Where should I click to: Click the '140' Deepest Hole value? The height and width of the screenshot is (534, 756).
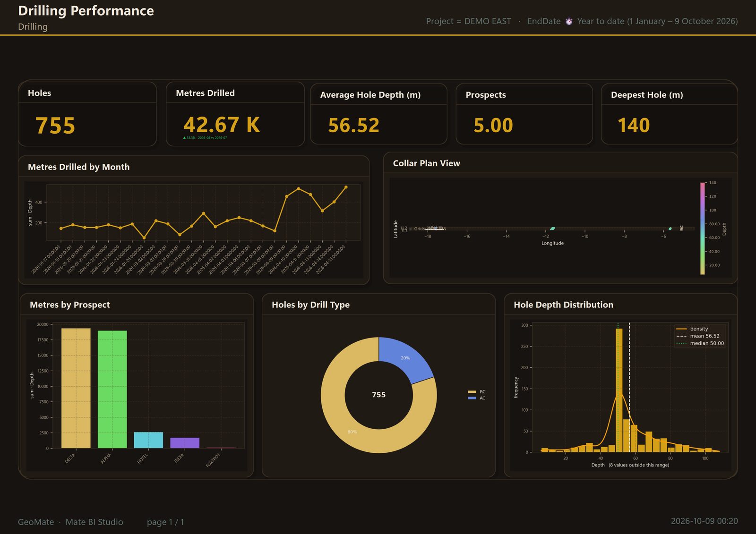pos(634,125)
